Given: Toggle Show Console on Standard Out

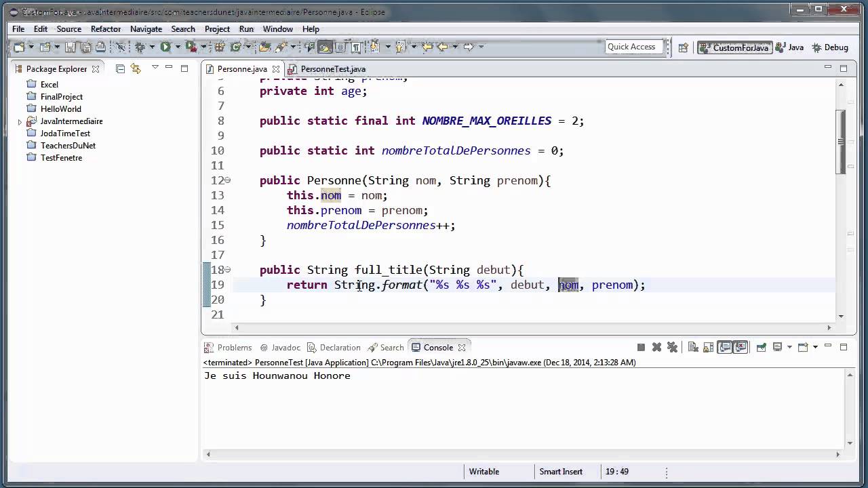Looking at the screenshot, I should pos(725,347).
